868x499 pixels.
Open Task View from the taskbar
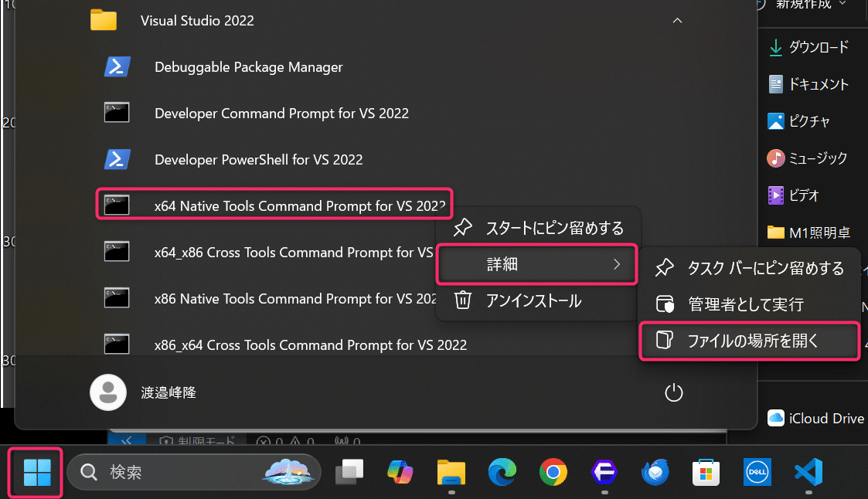(349, 472)
